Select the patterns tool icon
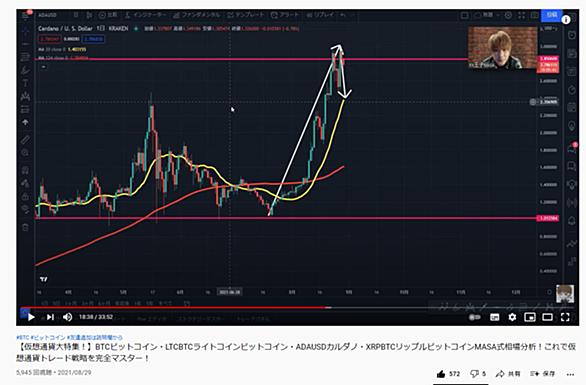 (x=25, y=96)
